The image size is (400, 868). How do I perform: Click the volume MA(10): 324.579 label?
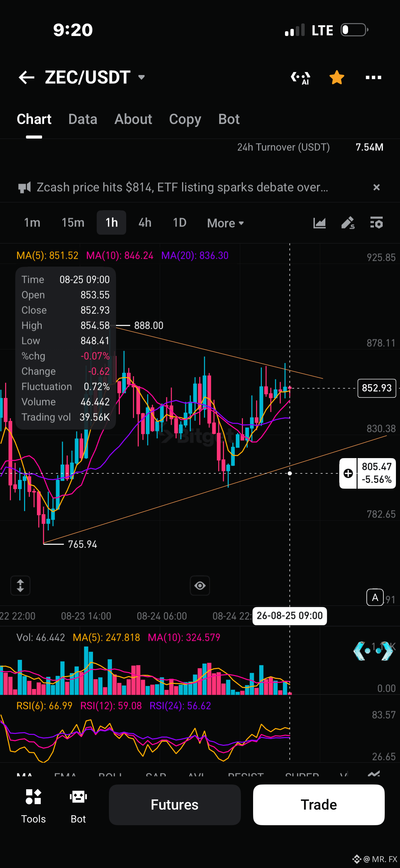pos(184,637)
